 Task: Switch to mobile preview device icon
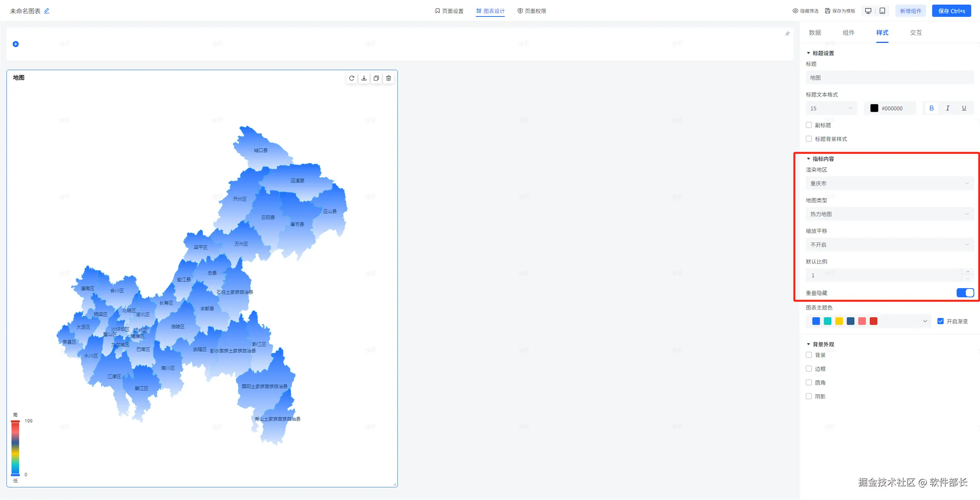pos(882,11)
